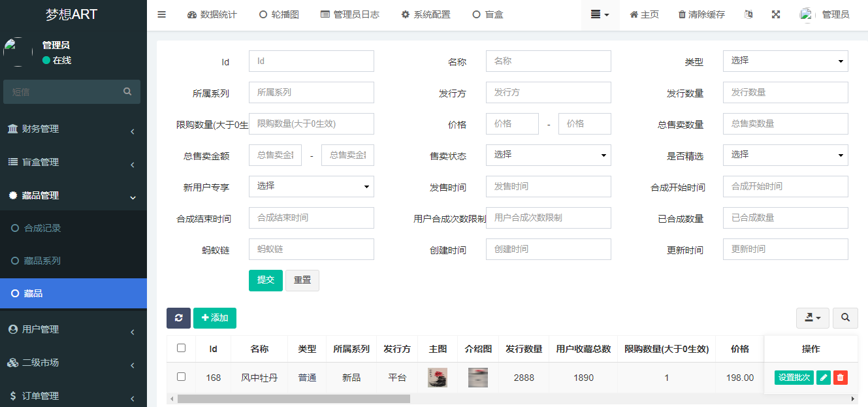Open the 主图 thumbnail of 风中牡丹
Image resolution: width=868 pixels, height=407 pixels.
[438, 378]
